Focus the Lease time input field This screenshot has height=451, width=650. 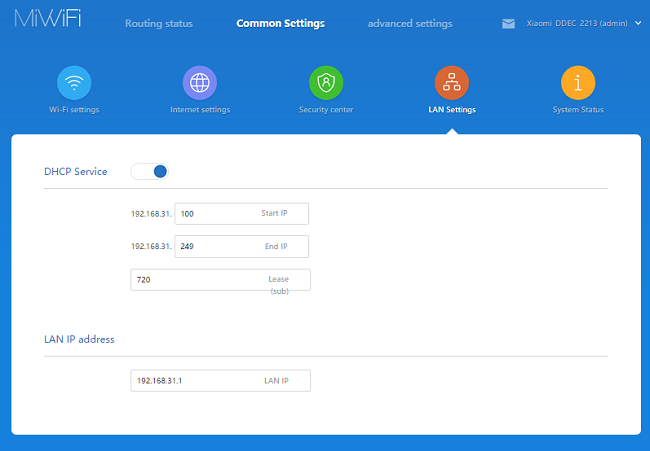tap(195, 280)
